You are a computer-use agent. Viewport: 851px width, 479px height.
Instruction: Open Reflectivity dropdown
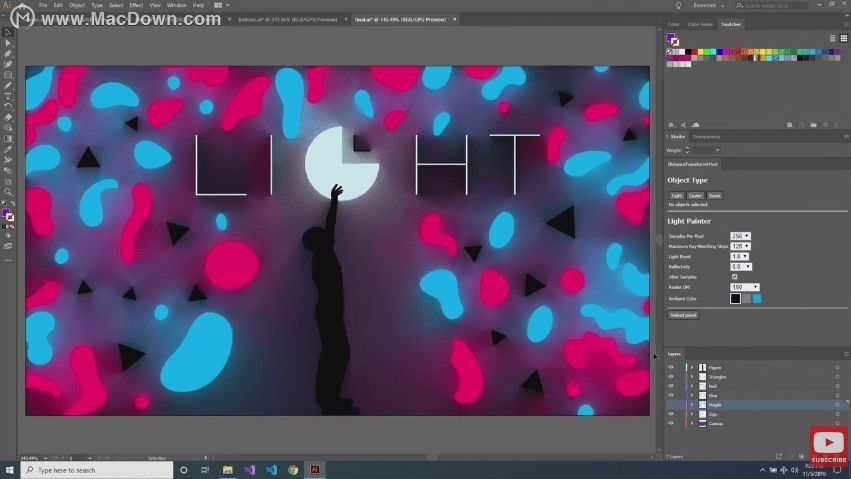pyautogui.click(x=741, y=267)
